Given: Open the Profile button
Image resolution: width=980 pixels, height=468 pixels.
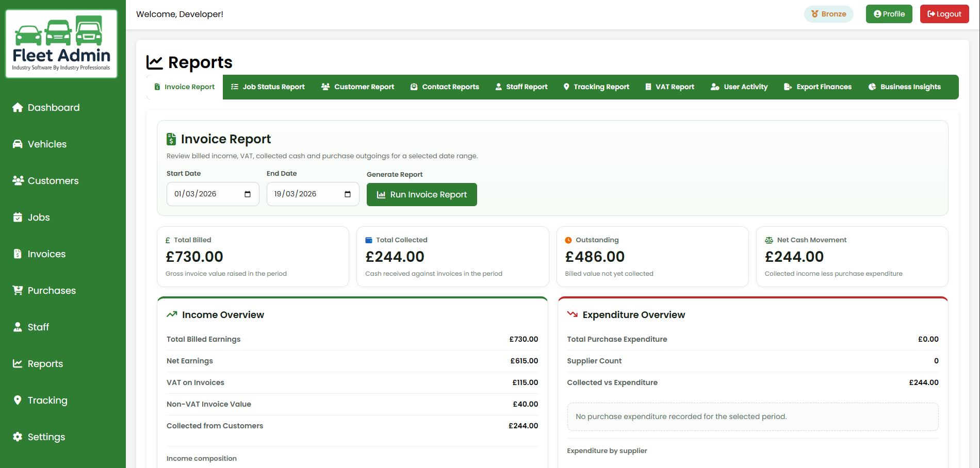Looking at the screenshot, I should (889, 14).
